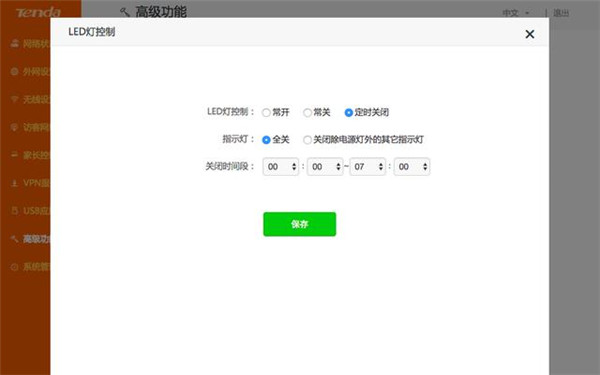Select the 常关 radio option
600x375 pixels.
pyautogui.click(x=307, y=112)
